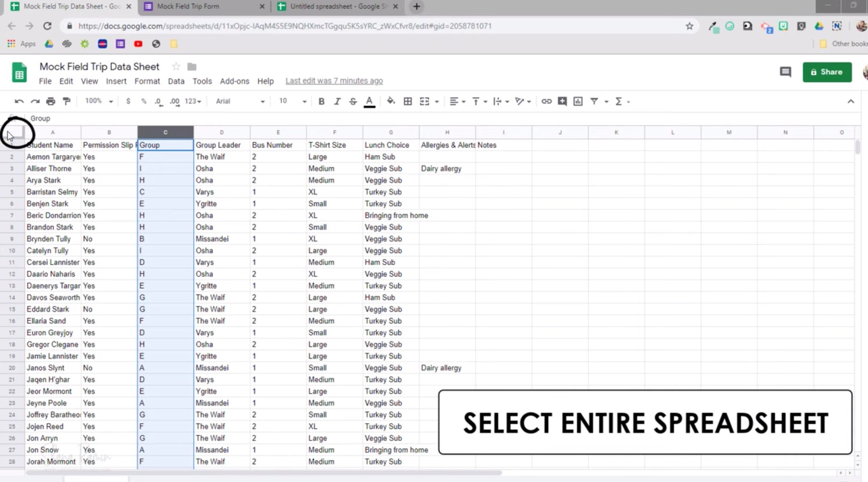Print the Mock Field Trip Data Sheet
Screen dimensions: 868x482
(x=50, y=101)
